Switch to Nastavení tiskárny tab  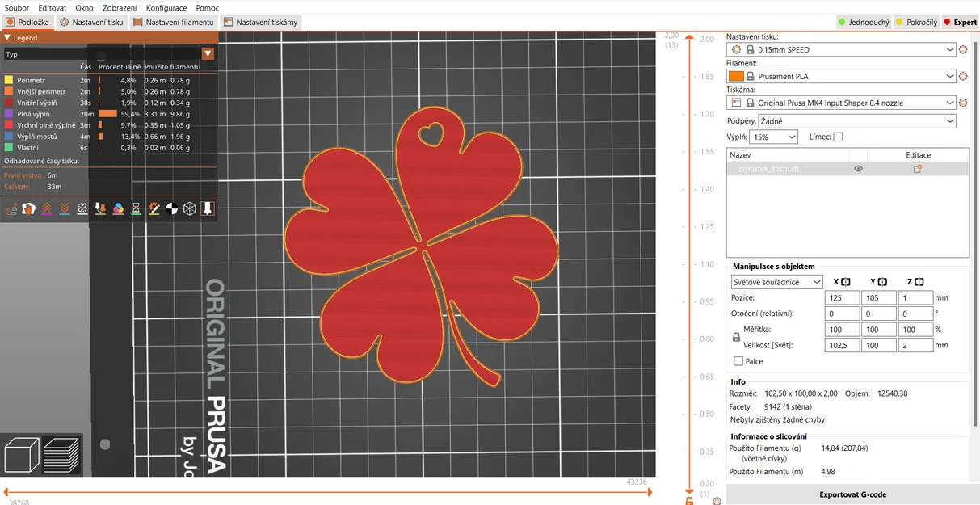point(261,22)
